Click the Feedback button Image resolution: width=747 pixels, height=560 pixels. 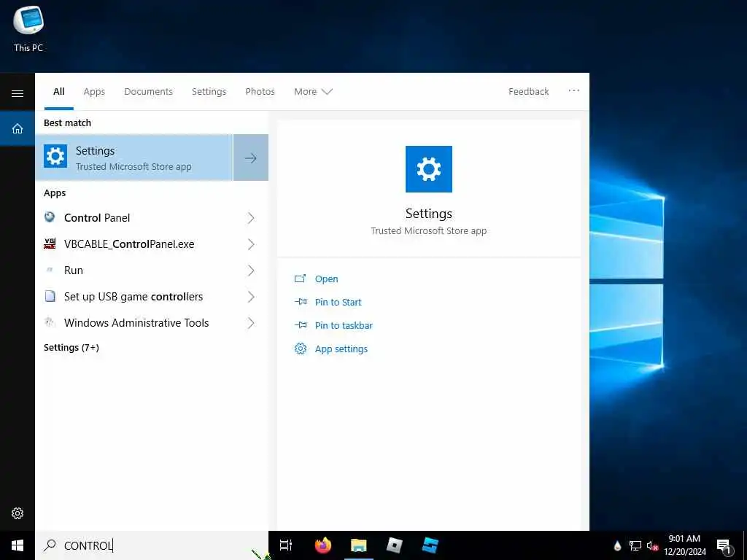point(528,91)
